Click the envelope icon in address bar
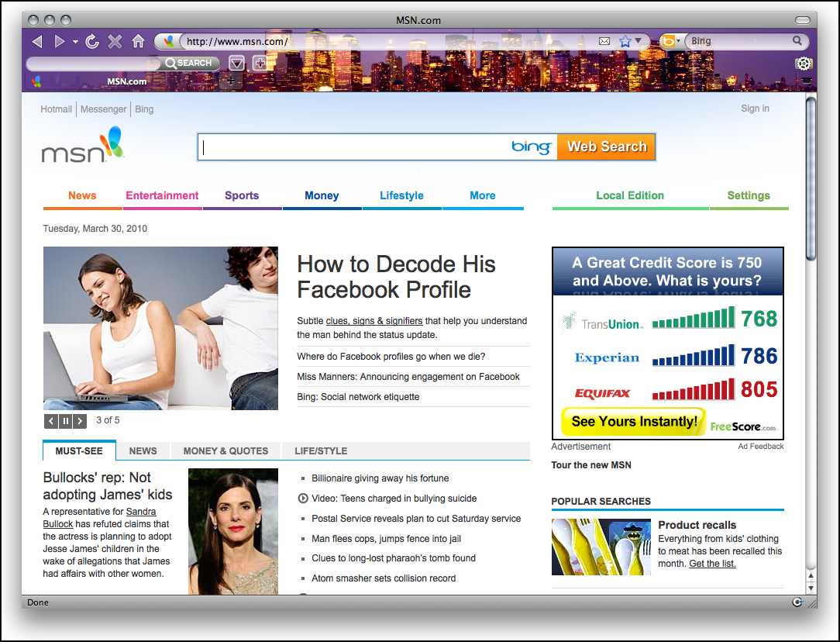This screenshot has height=642, width=840. click(x=604, y=41)
